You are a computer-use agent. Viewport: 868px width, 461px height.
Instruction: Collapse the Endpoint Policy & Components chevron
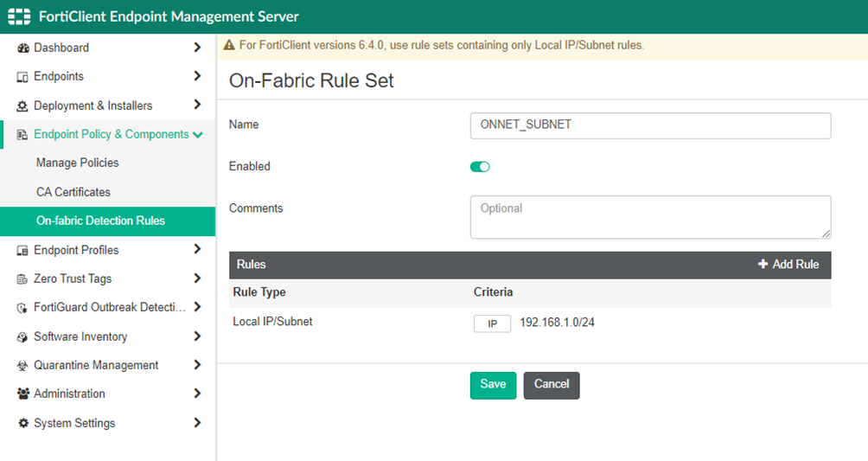pos(198,135)
